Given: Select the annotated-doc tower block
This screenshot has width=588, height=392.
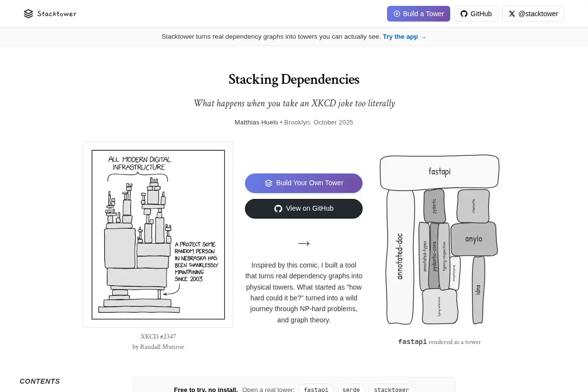Looking at the screenshot, I should tap(400, 256).
